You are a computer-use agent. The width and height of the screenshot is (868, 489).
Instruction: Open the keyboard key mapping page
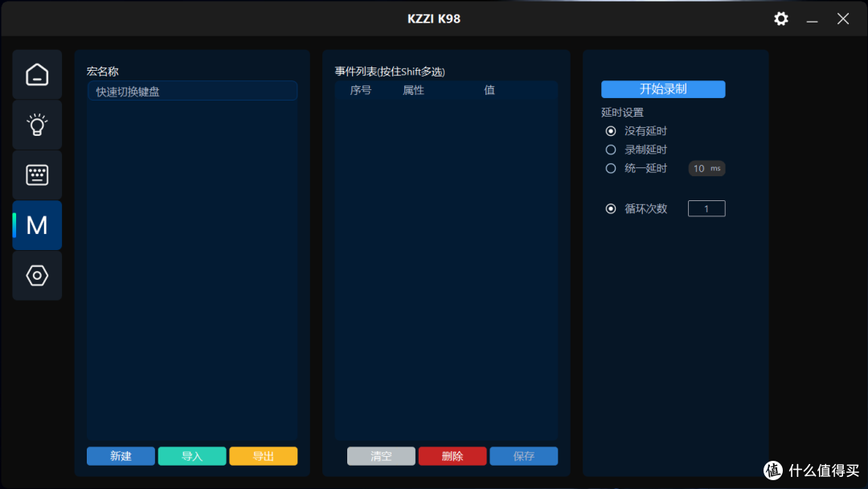coord(37,175)
